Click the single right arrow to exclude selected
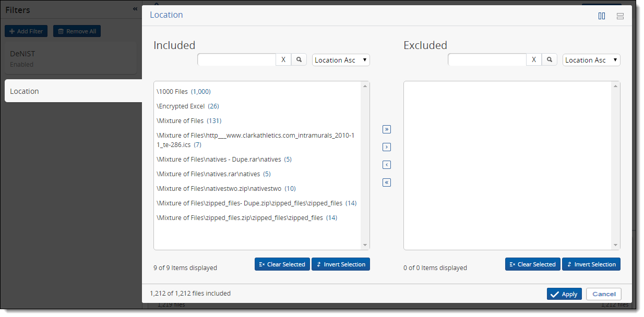 386,147
